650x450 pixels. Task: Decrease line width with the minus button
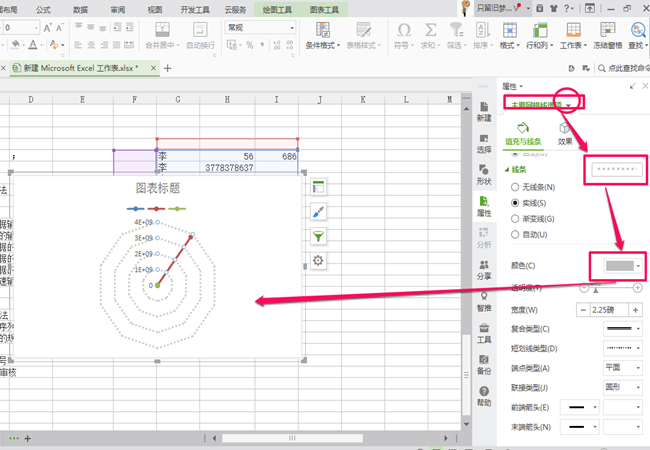tap(583, 310)
